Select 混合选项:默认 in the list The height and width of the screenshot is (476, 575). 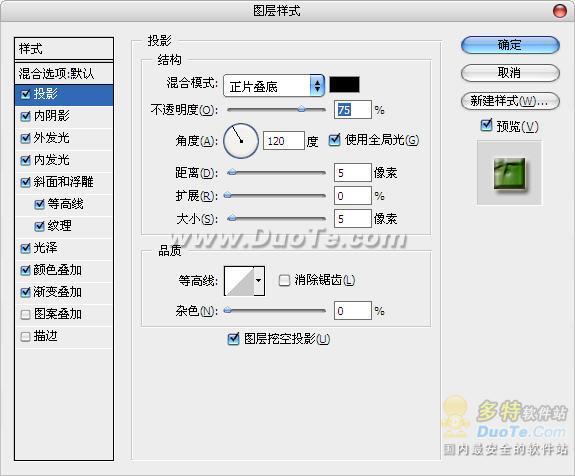[x=64, y=73]
